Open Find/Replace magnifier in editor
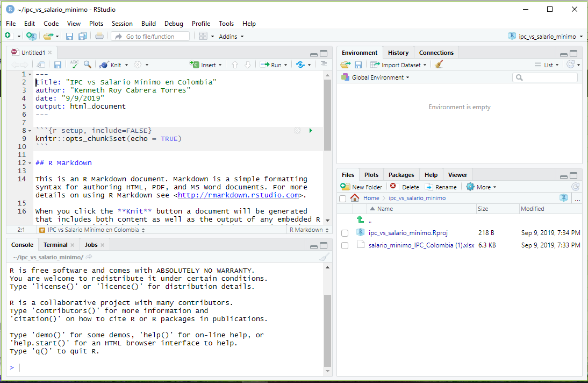This screenshot has width=588, height=383. point(88,64)
